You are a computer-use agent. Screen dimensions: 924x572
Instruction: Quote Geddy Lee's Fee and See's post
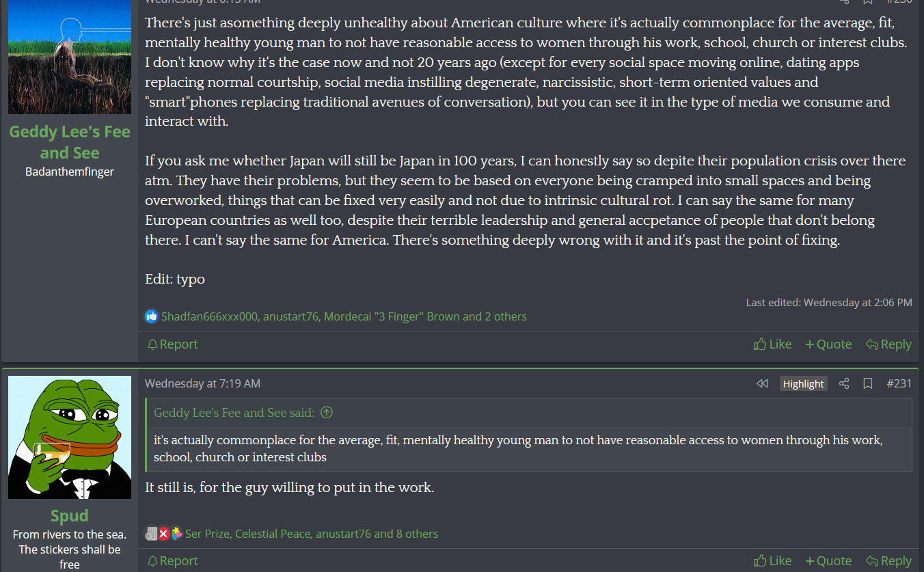click(x=828, y=344)
